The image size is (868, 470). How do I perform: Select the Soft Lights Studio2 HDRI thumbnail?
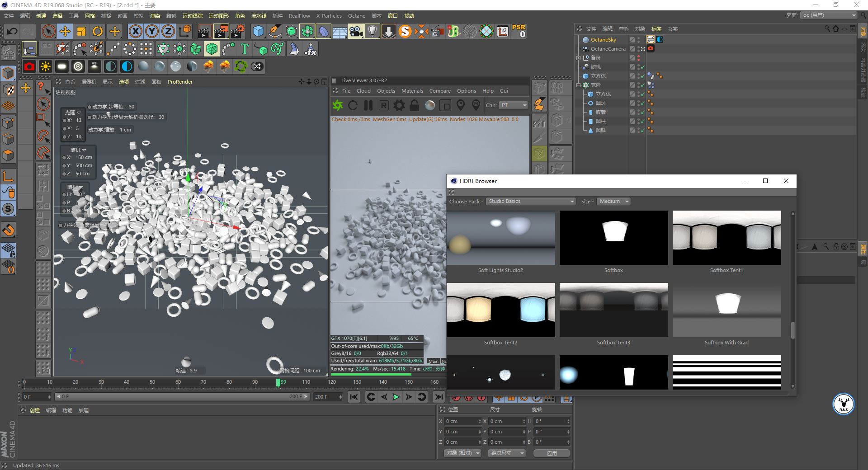(501, 238)
